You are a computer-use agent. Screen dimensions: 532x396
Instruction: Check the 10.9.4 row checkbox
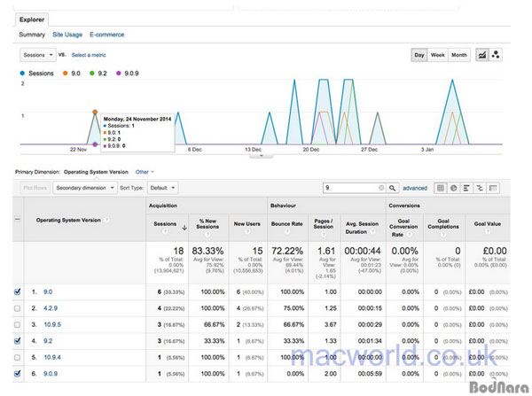point(18,357)
